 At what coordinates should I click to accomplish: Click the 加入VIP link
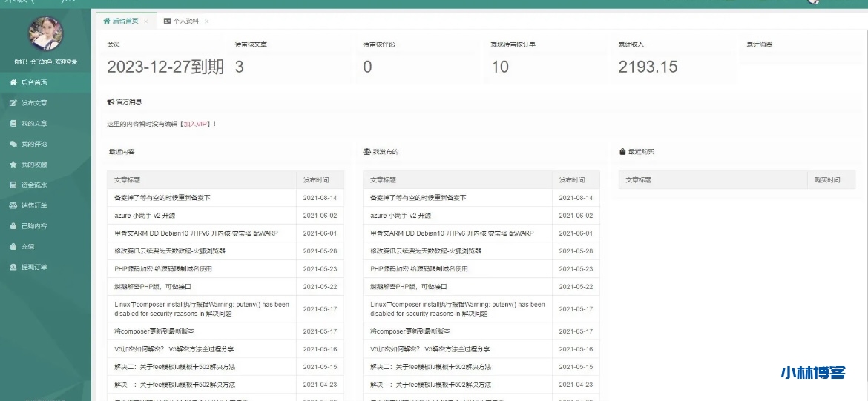click(196, 124)
